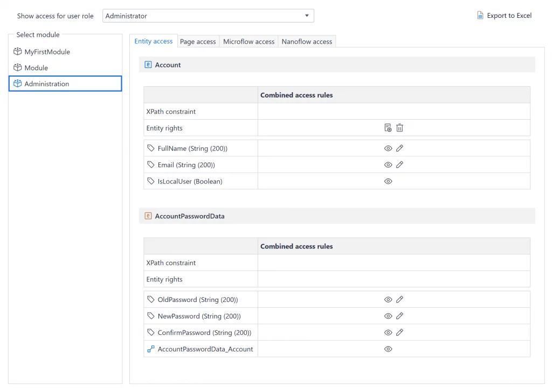The height and width of the screenshot is (392, 552).
Task: Click the pencil icon for OldPassword
Action: tap(399, 300)
